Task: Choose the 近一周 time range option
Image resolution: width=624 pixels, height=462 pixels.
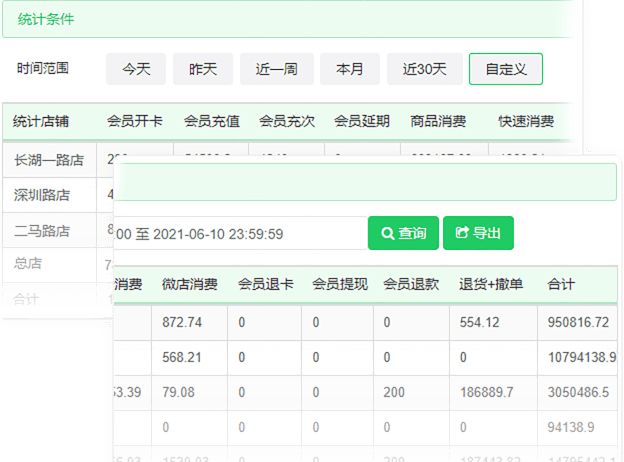Action: [x=277, y=69]
